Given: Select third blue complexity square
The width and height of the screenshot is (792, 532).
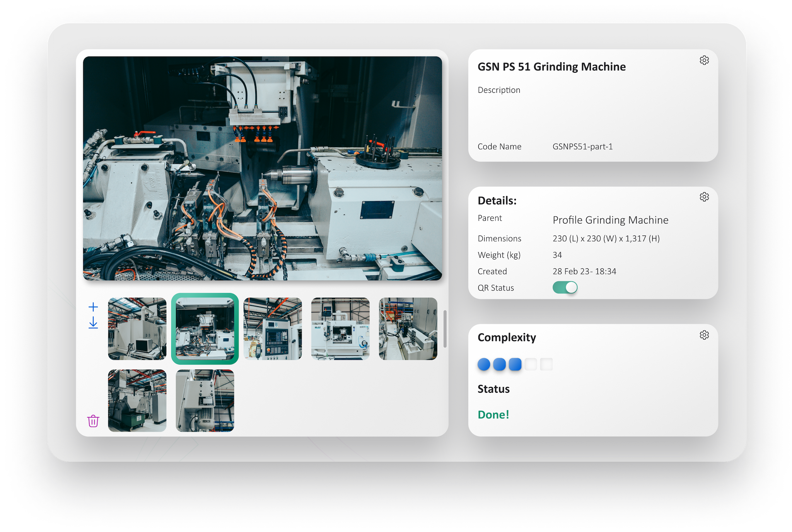Looking at the screenshot, I should pos(515,364).
